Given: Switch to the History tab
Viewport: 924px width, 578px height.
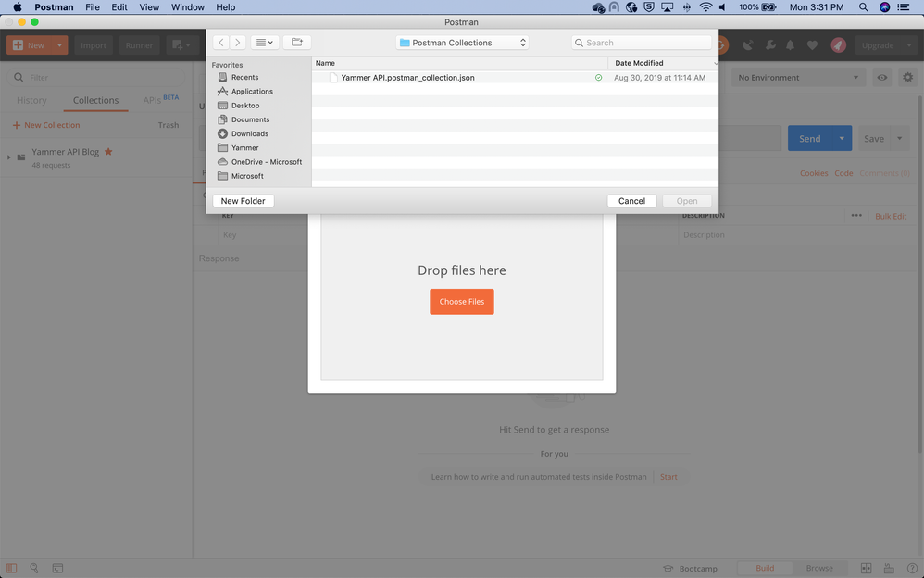Looking at the screenshot, I should 31,100.
